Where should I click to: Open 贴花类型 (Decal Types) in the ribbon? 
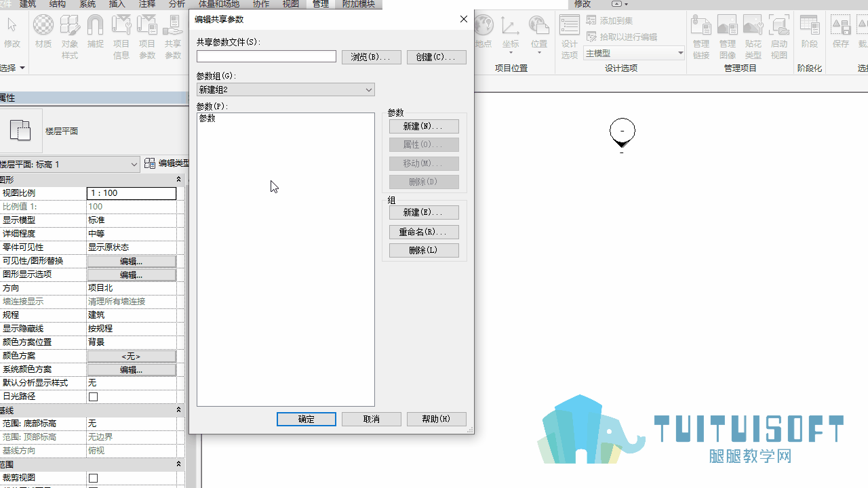pos(753,37)
